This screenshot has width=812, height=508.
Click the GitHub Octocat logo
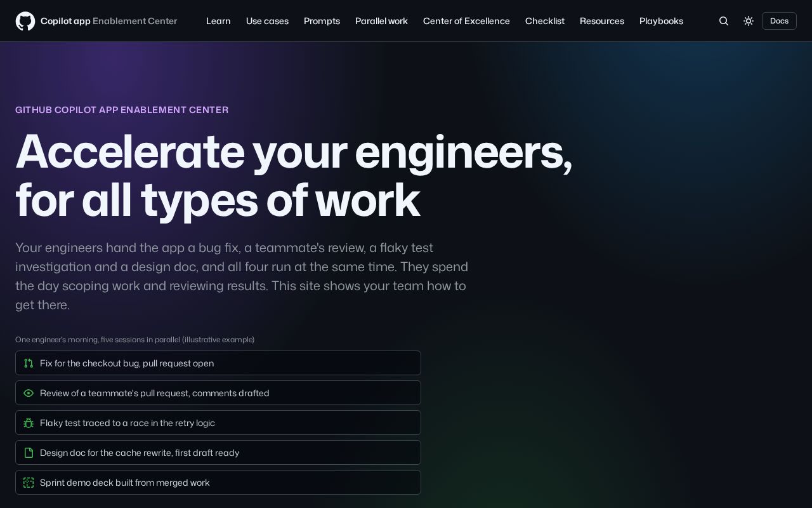pos(25,21)
